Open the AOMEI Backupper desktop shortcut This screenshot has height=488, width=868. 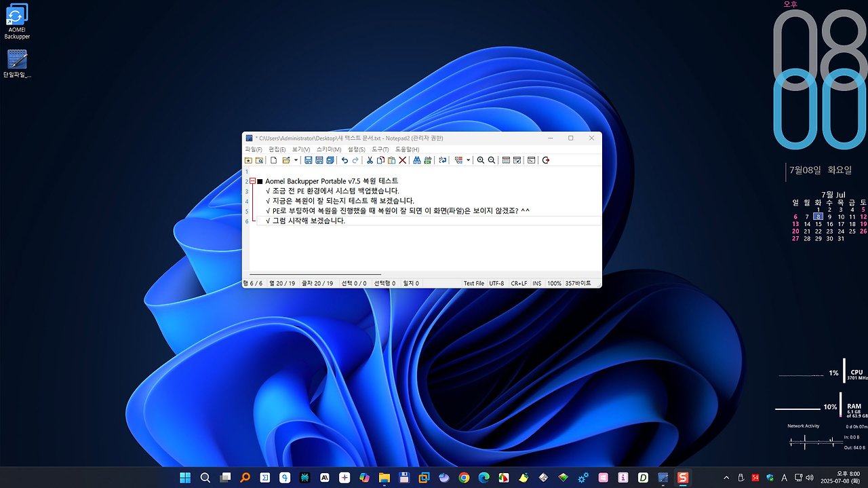(x=17, y=22)
